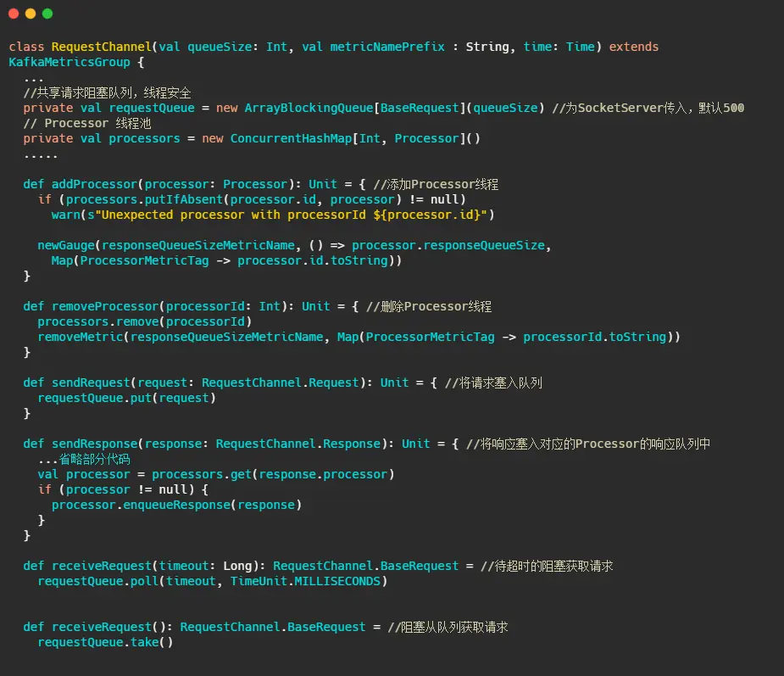Click the 'enqueueResponse' method call

176,505
